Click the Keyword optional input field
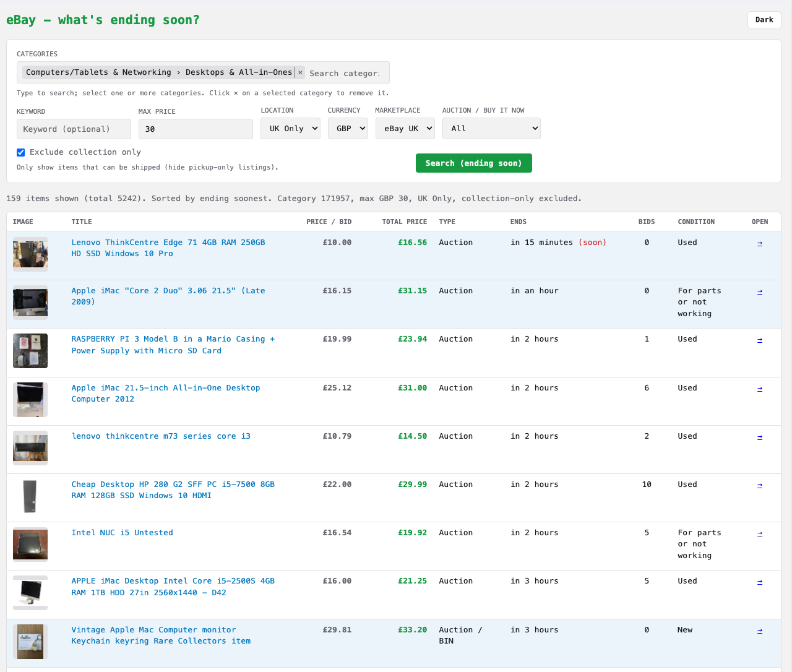 click(x=74, y=129)
